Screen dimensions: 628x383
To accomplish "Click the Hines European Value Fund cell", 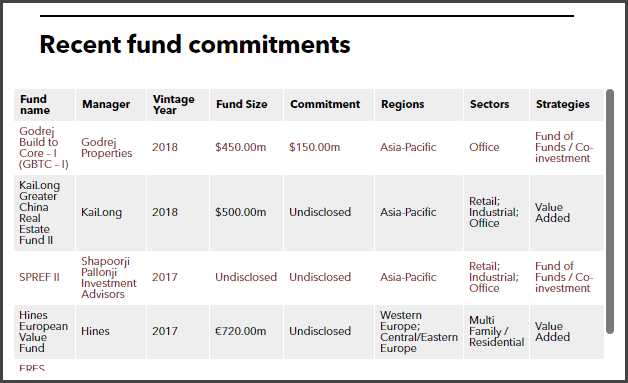I will point(44,332).
